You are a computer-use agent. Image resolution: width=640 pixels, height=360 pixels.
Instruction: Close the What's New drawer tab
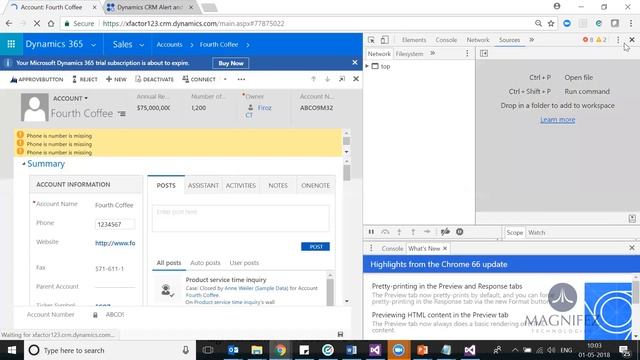[x=445, y=248]
